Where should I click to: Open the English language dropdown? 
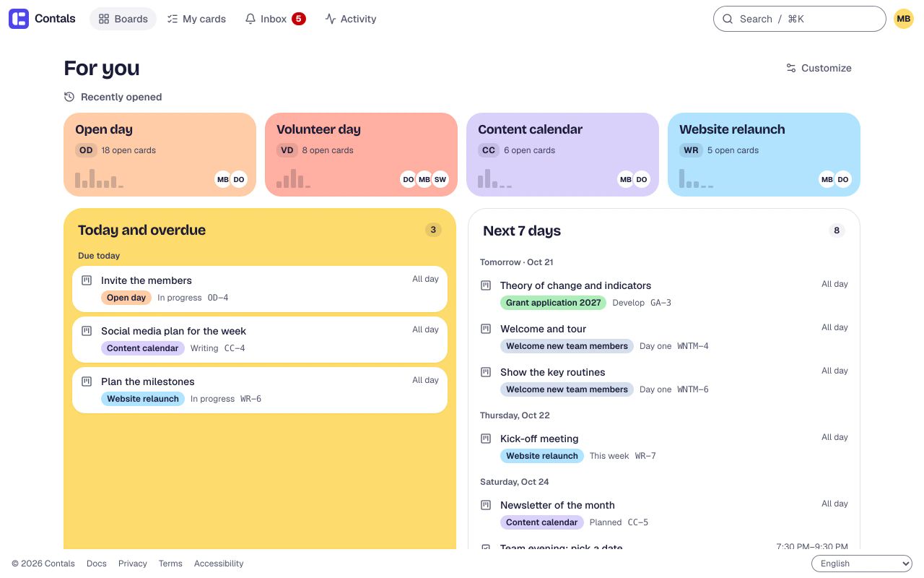click(x=862, y=564)
